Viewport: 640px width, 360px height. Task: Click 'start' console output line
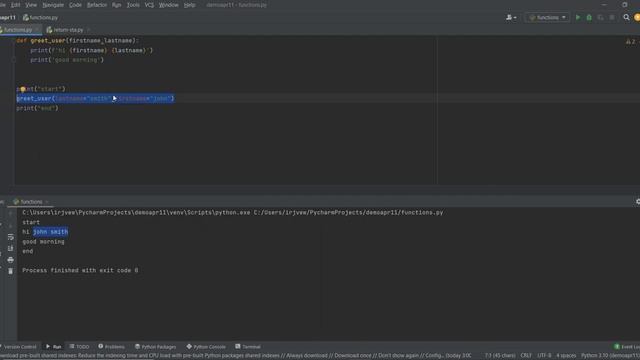point(31,222)
